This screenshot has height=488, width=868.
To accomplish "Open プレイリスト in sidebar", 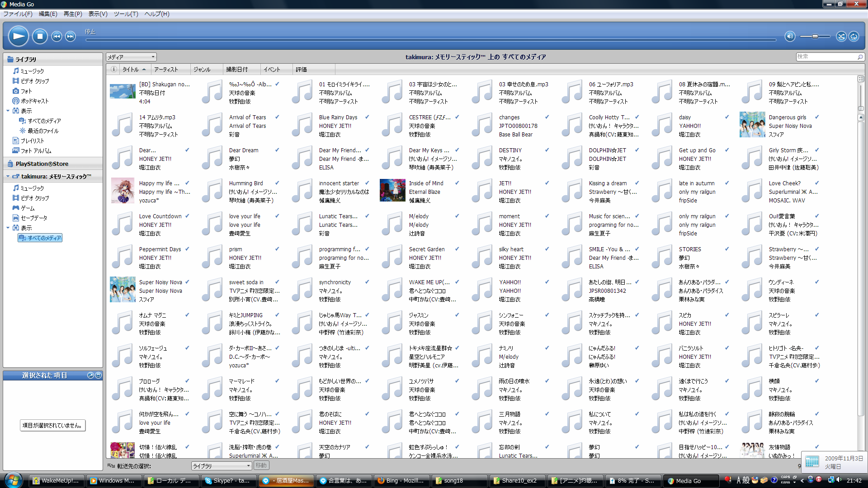I will [x=28, y=141].
